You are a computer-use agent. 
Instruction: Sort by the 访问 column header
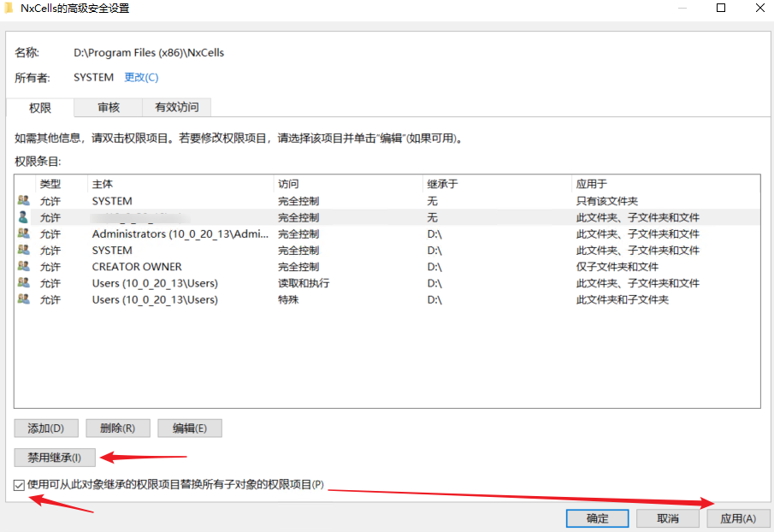pos(348,184)
